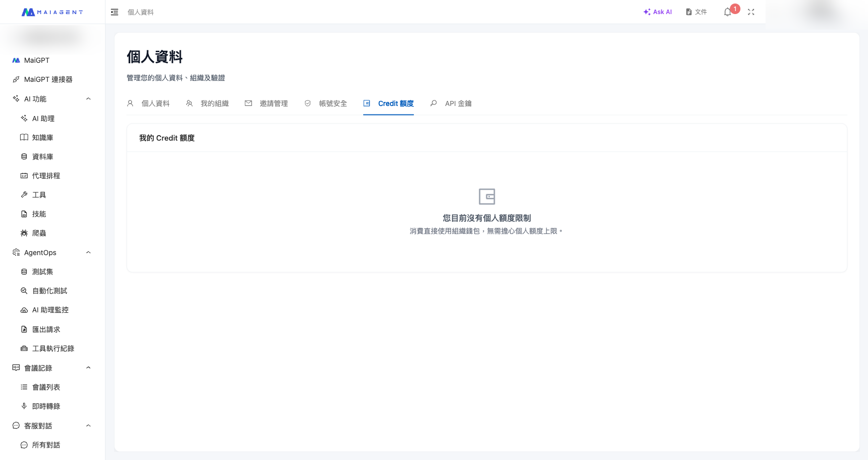Click the empty wallet icon
Screen dimensions: 868x460
tap(487, 196)
